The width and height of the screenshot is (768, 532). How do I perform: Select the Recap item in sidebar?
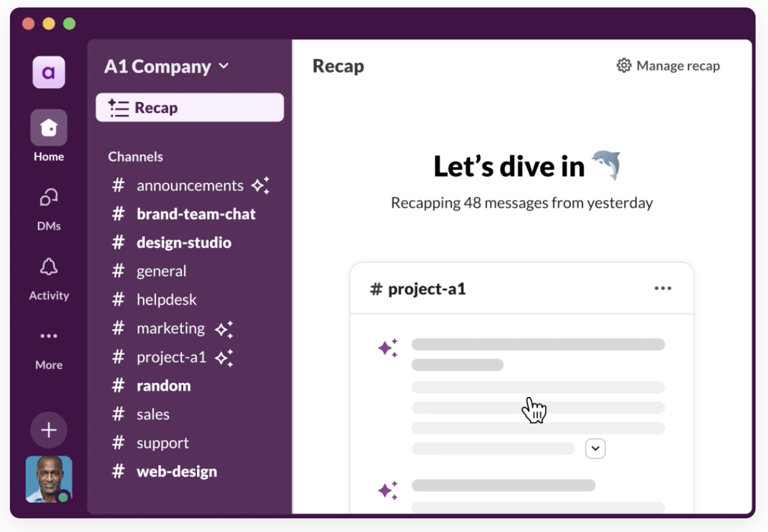click(x=190, y=108)
